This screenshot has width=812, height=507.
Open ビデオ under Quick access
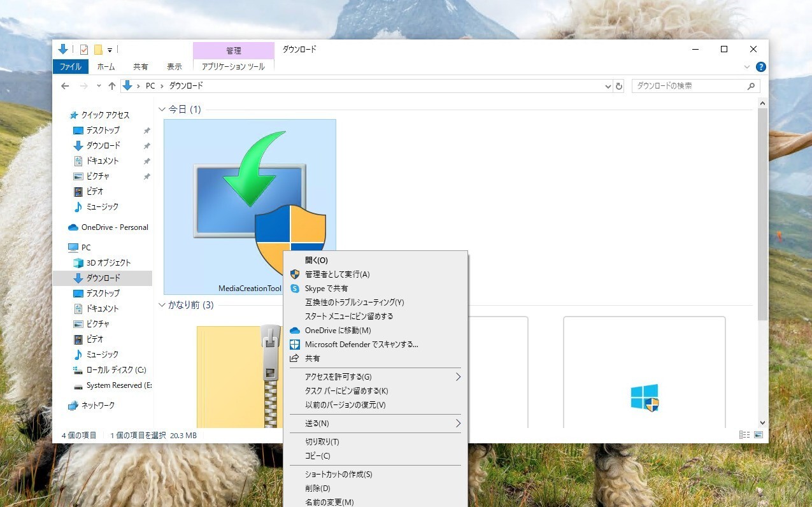[94, 192]
